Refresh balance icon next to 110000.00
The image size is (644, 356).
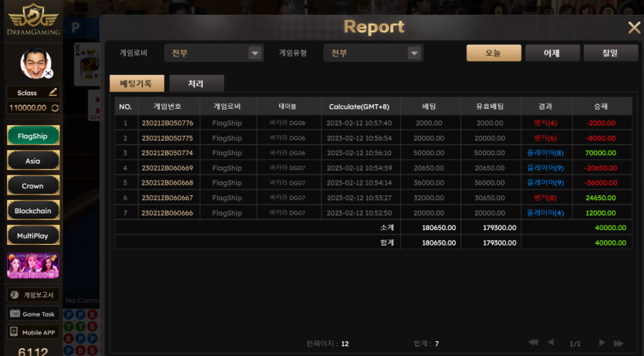pyautogui.click(x=55, y=107)
